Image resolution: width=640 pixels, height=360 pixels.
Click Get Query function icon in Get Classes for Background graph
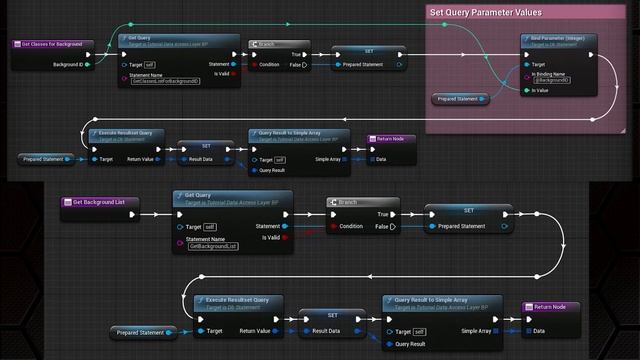[124, 38]
